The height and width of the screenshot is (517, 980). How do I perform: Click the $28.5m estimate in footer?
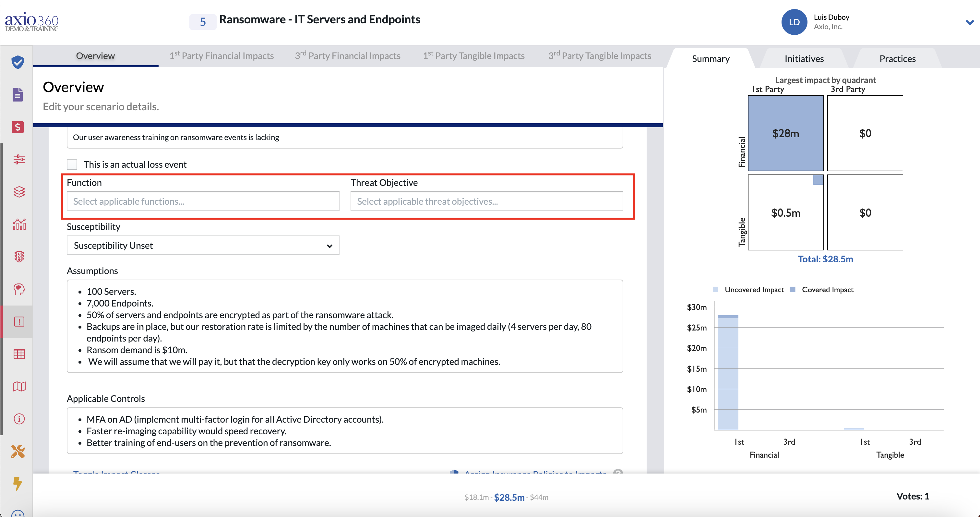509,497
